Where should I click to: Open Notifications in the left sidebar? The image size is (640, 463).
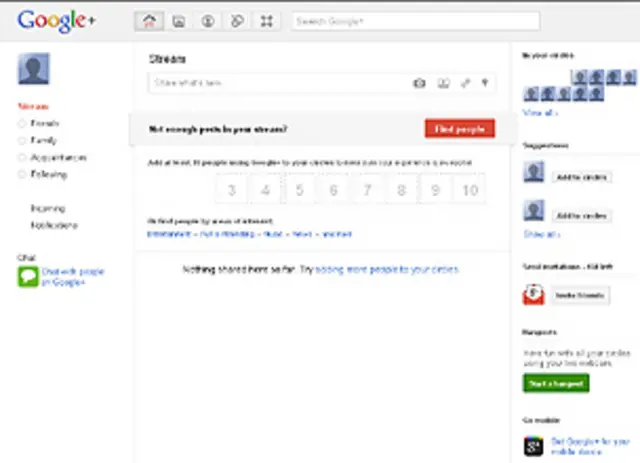click(54, 225)
